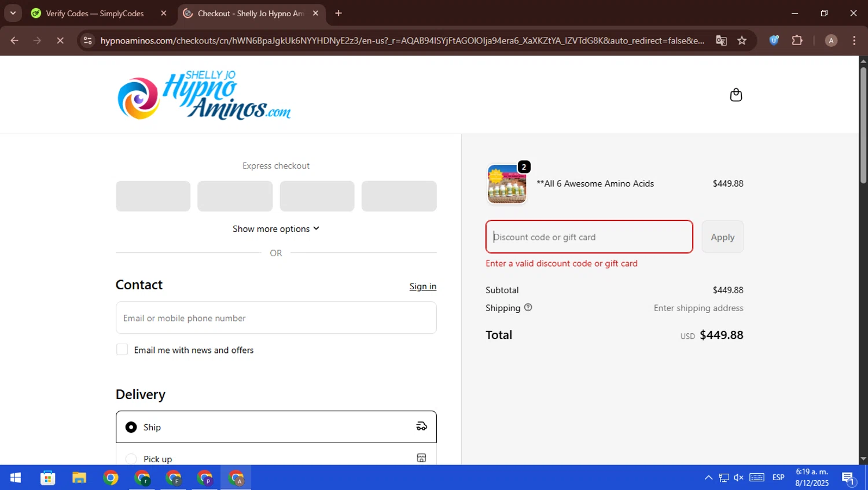Close the Checkout Shelly Jo tab
The image size is (868, 490).
pyautogui.click(x=315, y=13)
